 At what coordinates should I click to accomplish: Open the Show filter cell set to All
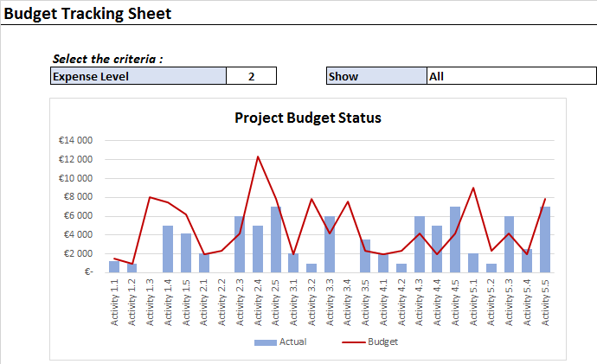510,76
